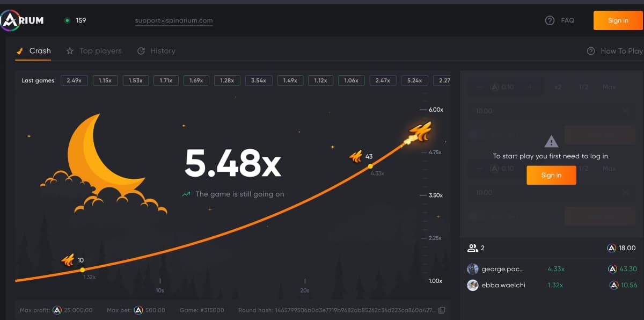
Task: Copy the round hash with copy icon
Action: (442, 310)
